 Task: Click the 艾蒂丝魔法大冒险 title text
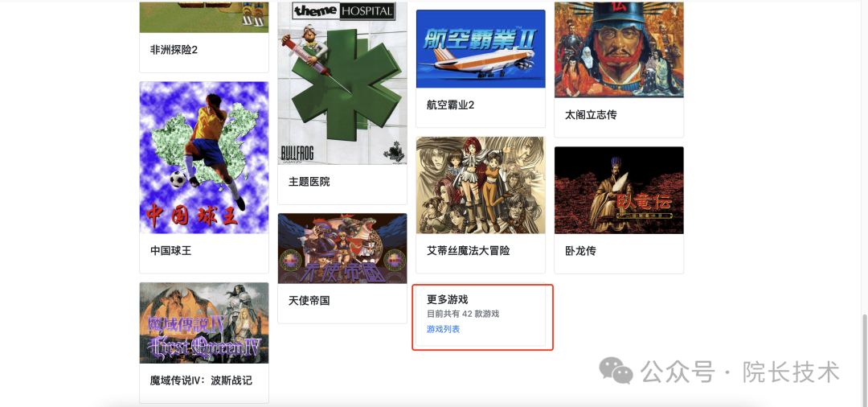click(469, 251)
